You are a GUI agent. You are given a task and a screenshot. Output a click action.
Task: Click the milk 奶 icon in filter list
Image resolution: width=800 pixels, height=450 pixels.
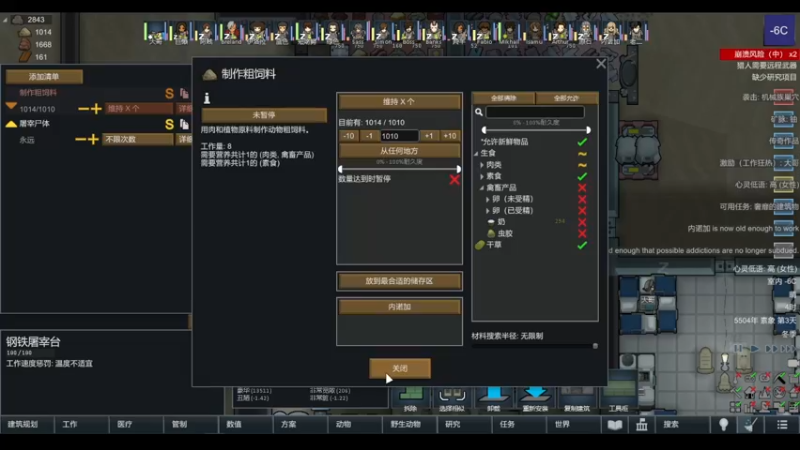491,222
